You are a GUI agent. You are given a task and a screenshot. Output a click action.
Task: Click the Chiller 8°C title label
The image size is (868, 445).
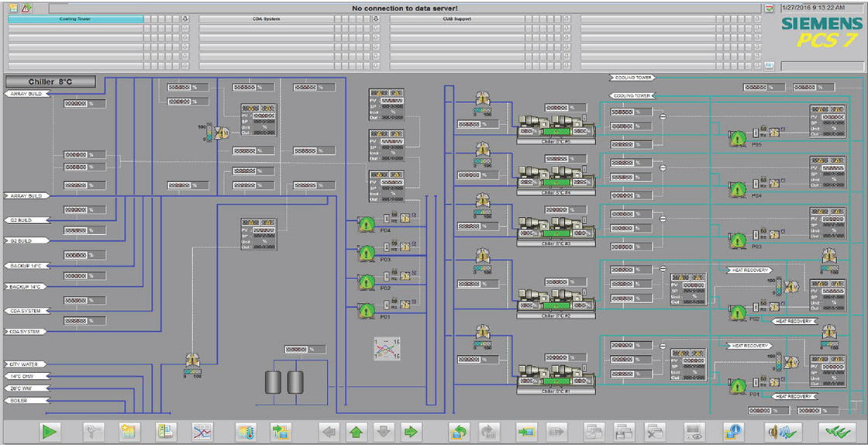coord(50,81)
